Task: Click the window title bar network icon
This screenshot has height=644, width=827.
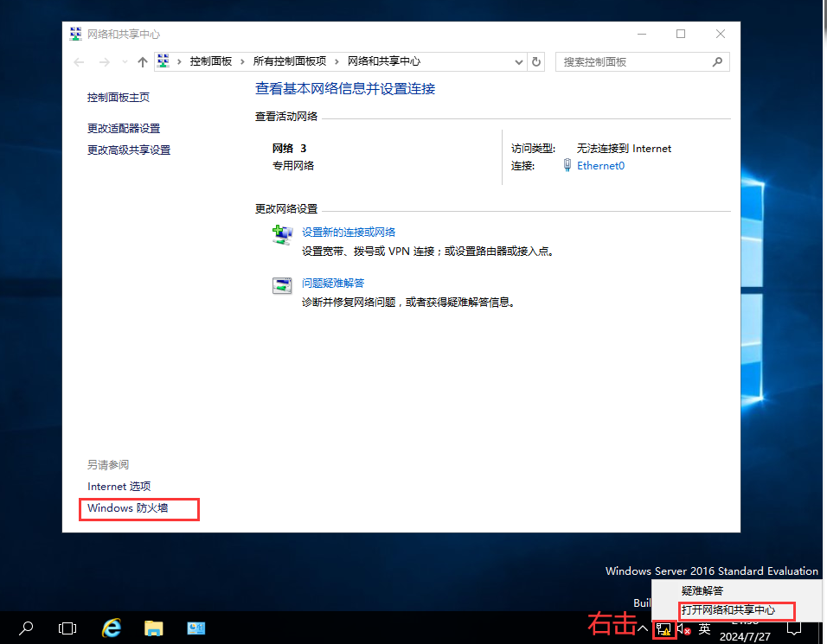Action: coord(76,35)
